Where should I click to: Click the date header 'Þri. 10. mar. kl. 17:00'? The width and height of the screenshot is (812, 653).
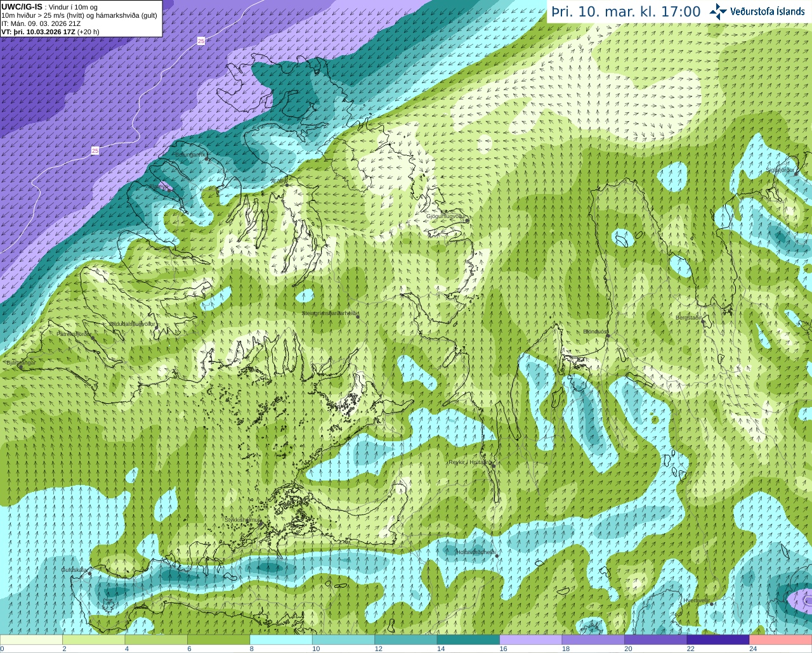point(625,12)
